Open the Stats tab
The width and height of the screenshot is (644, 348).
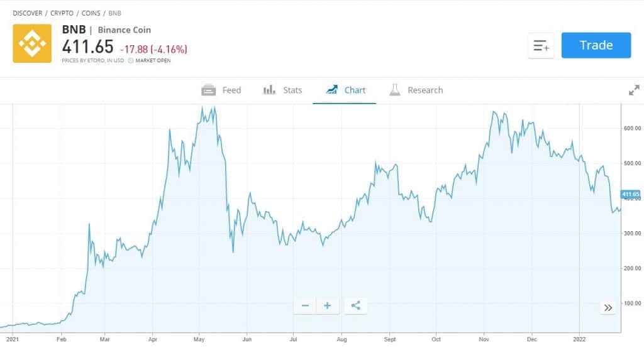pyautogui.click(x=282, y=90)
